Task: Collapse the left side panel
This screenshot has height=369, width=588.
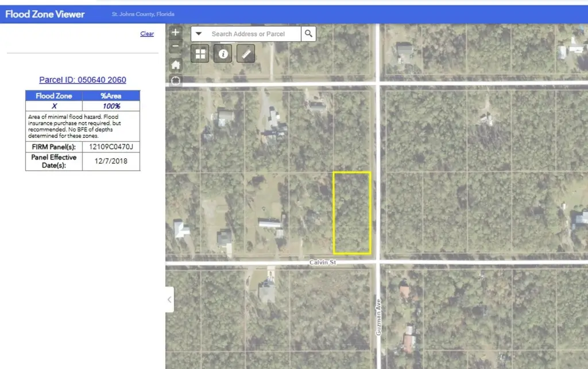Action: (169, 300)
